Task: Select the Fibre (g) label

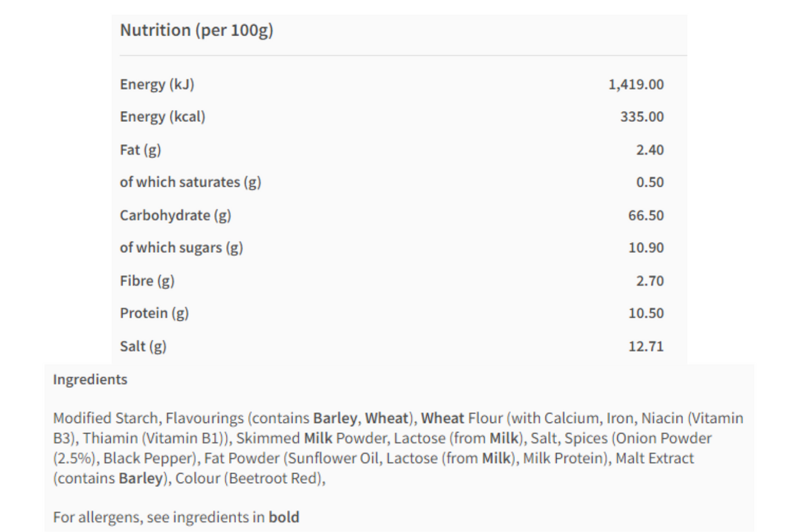Action: coord(147,281)
